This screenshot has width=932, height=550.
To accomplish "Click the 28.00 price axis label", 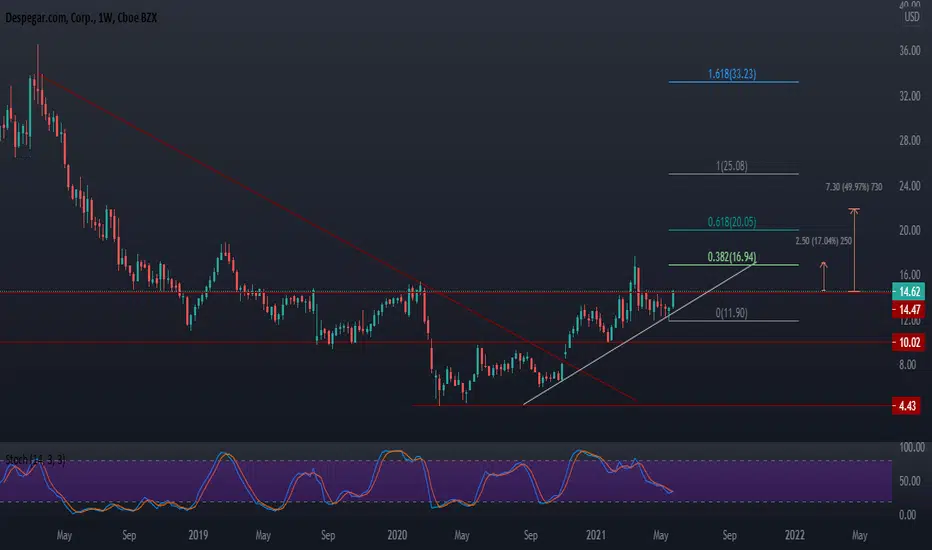I will coord(909,140).
